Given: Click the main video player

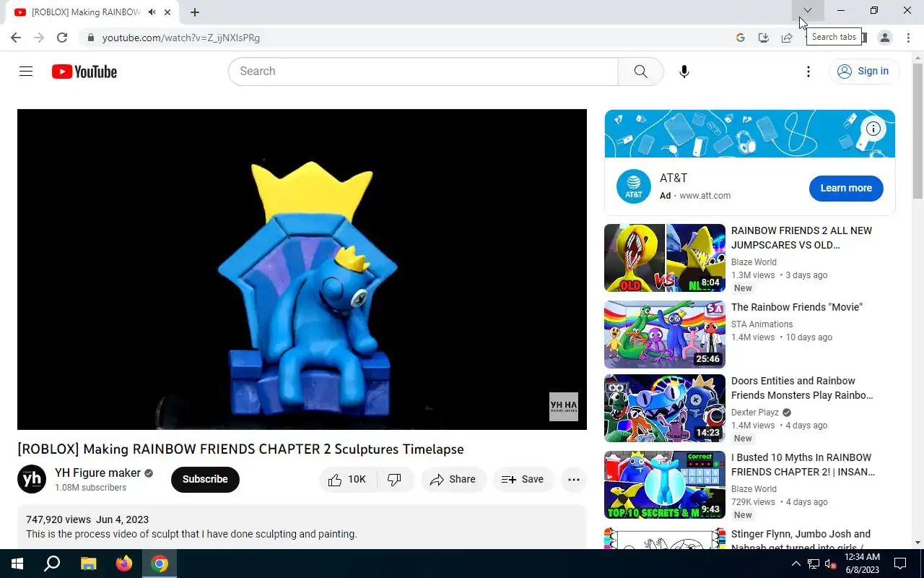Looking at the screenshot, I should [x=302, y=269].
